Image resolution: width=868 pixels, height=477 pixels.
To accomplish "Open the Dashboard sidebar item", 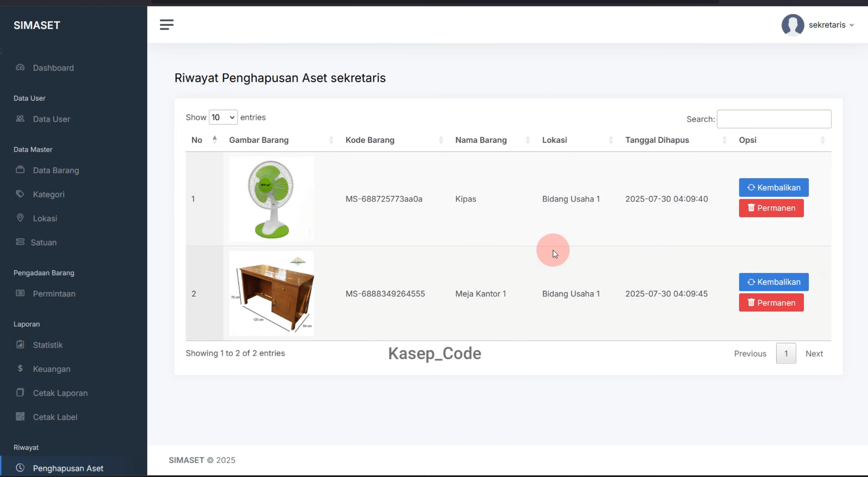I will pyautogui.click(x=53, y=68).
